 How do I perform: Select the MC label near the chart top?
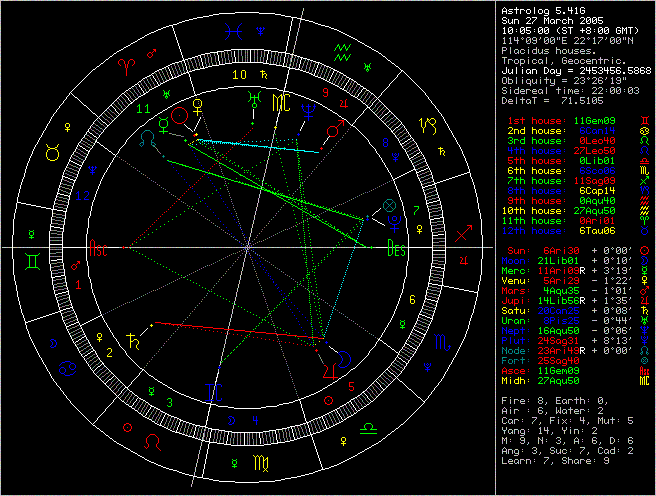(283, 102)
